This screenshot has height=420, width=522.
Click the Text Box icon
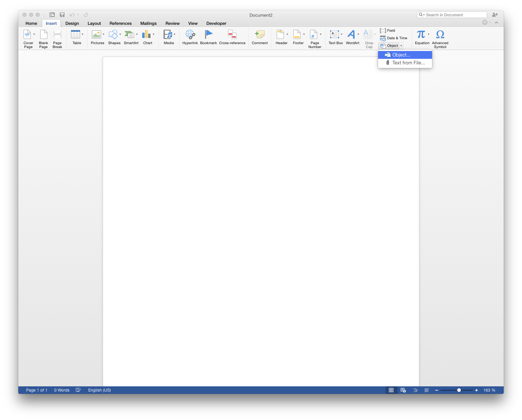(x=334, y=34)
